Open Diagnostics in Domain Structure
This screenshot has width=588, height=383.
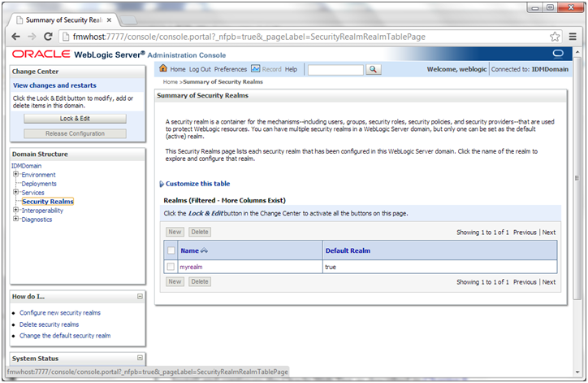pos(37,220)
